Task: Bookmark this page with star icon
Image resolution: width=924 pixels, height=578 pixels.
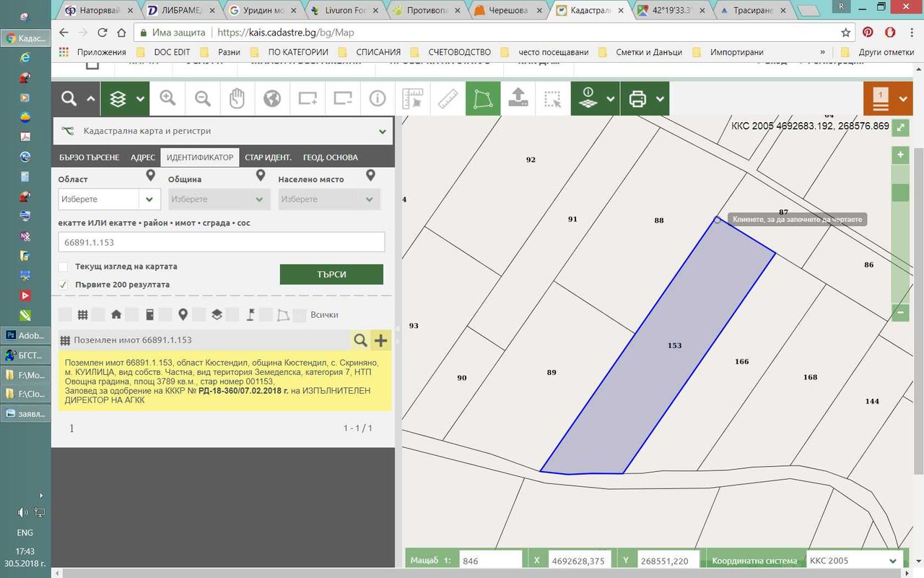Action: tap(846, 33)
